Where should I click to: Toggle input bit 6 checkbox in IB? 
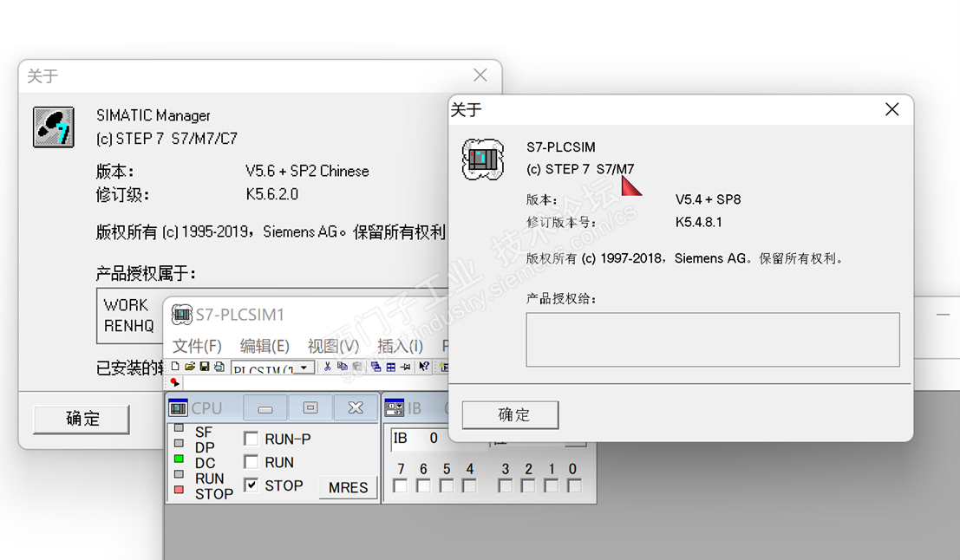[x=423, y=485]
